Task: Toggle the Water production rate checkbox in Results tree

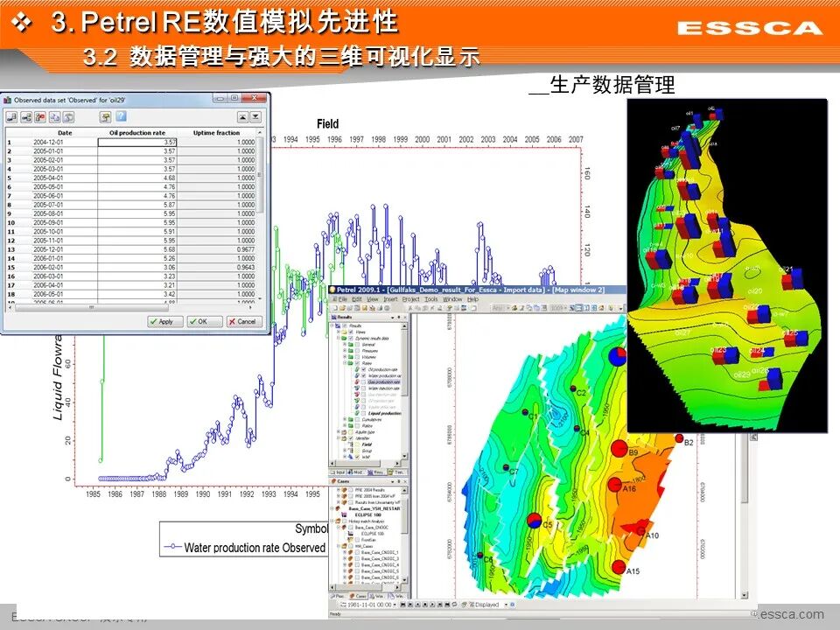Action: tap(364, 375)
